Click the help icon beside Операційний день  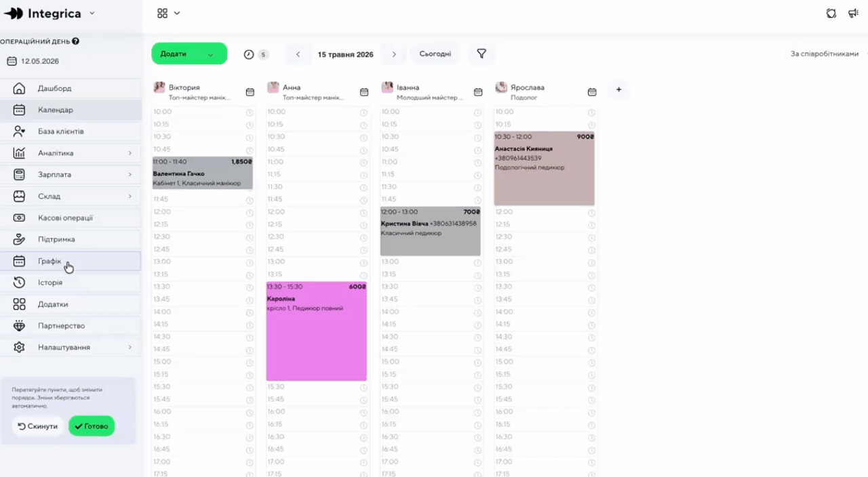click(75, 41)
